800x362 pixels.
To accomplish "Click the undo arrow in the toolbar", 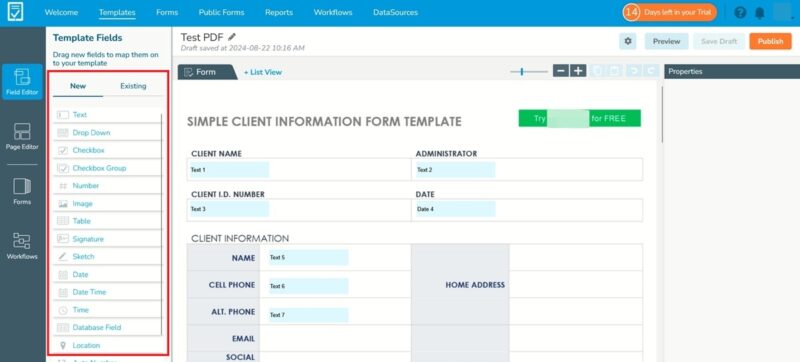I will [x=634, y=71].
